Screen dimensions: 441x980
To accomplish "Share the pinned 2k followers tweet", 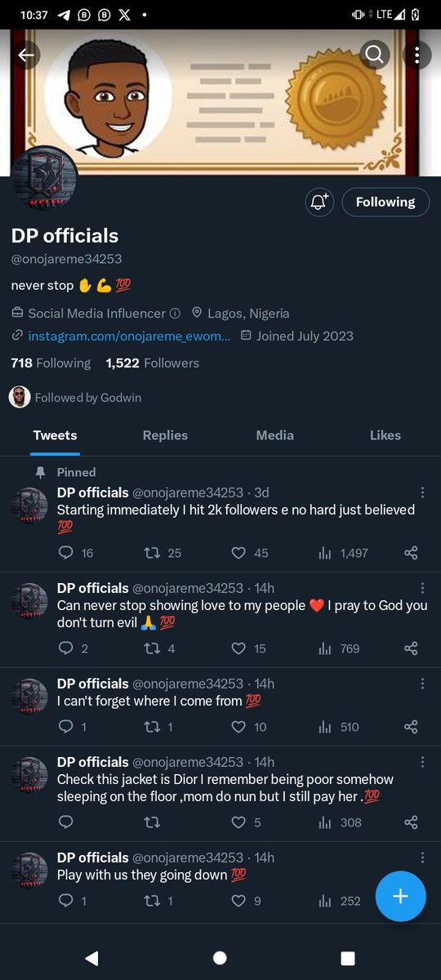I will pyautogui.click(x=411, y=553).
